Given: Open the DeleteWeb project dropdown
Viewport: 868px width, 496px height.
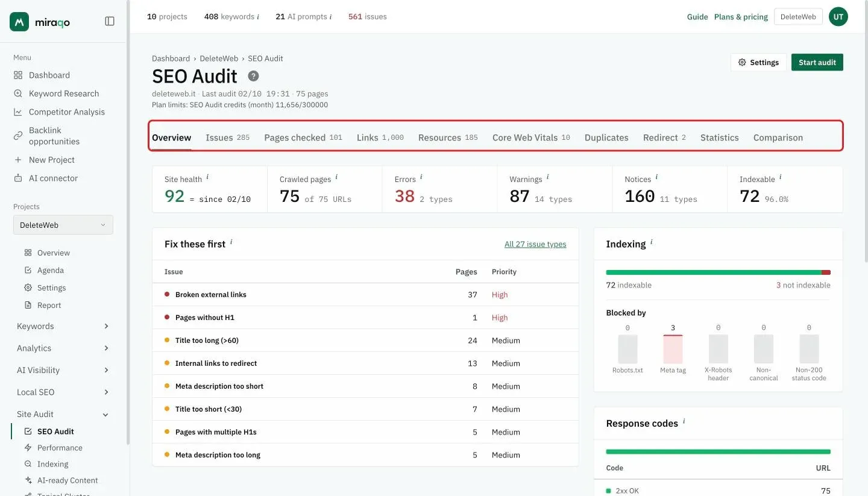Looking at the screenshot, I should tap(63, 225).
